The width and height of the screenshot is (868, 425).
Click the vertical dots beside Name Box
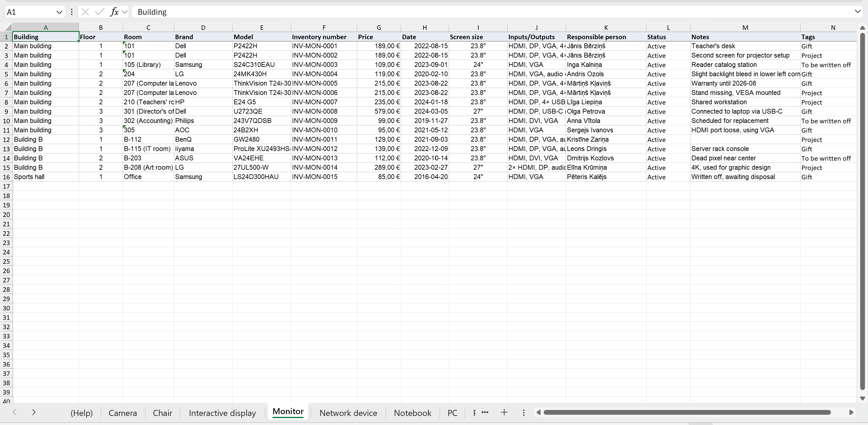[71, 12]
